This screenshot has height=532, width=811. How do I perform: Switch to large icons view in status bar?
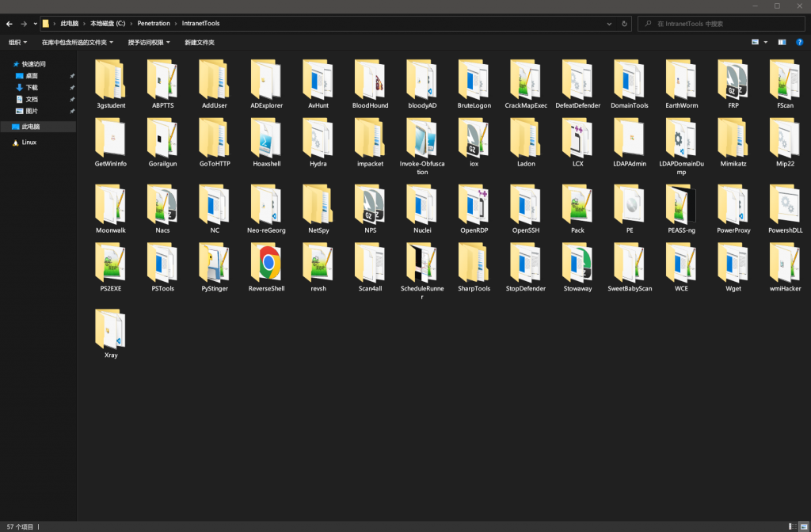[803, 526]
